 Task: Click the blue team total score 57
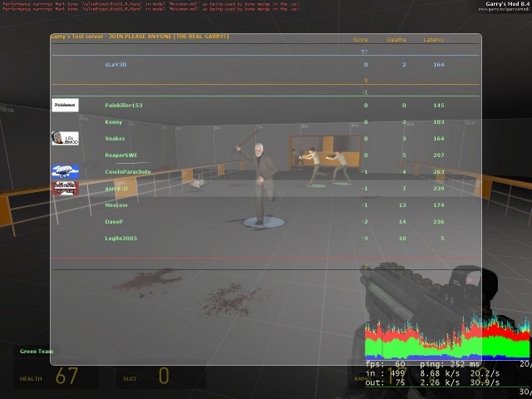click(x=364, y=52)
